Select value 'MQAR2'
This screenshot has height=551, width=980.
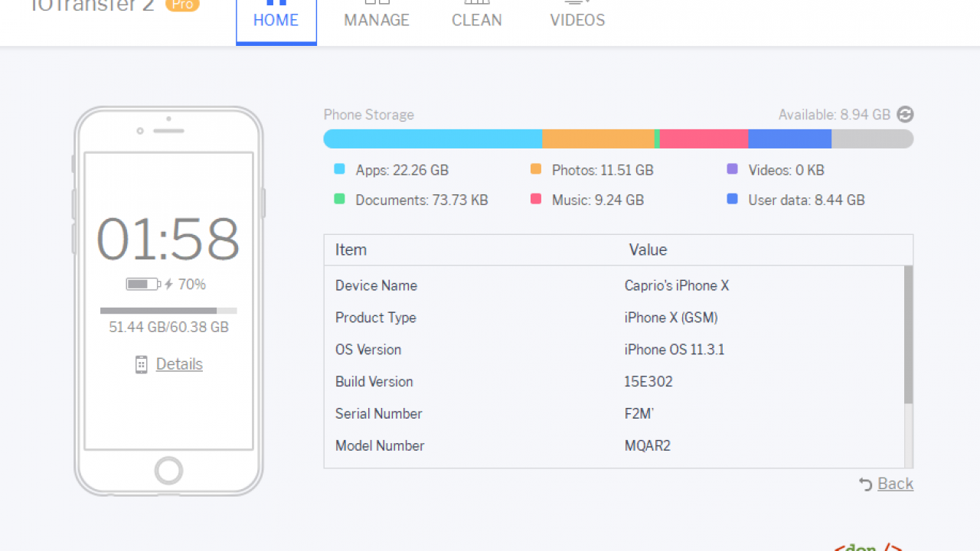[648, 446]
